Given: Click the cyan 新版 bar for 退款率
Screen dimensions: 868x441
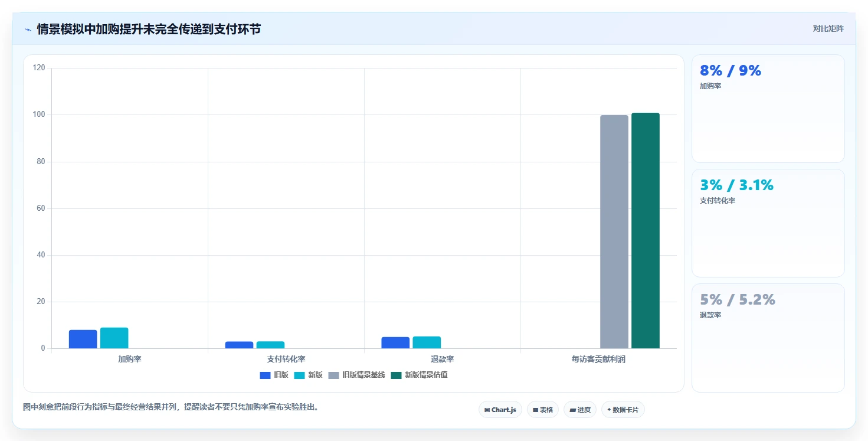Looking at the screenshot, I should [x=427, y=342].
